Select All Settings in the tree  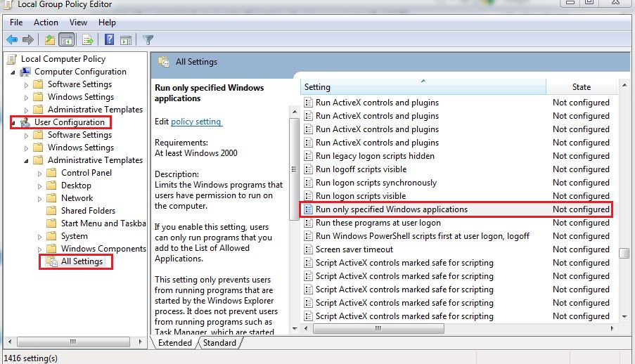tap(82, 261)
